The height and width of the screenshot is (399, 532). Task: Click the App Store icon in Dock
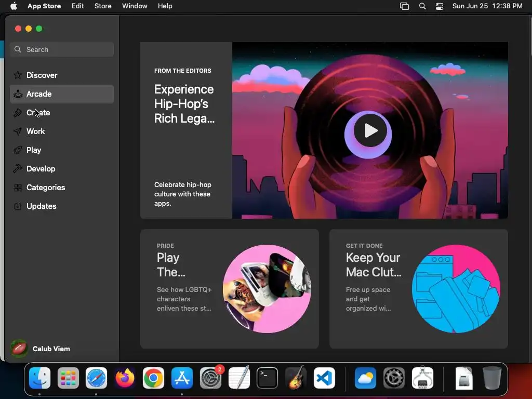point(182,378)
